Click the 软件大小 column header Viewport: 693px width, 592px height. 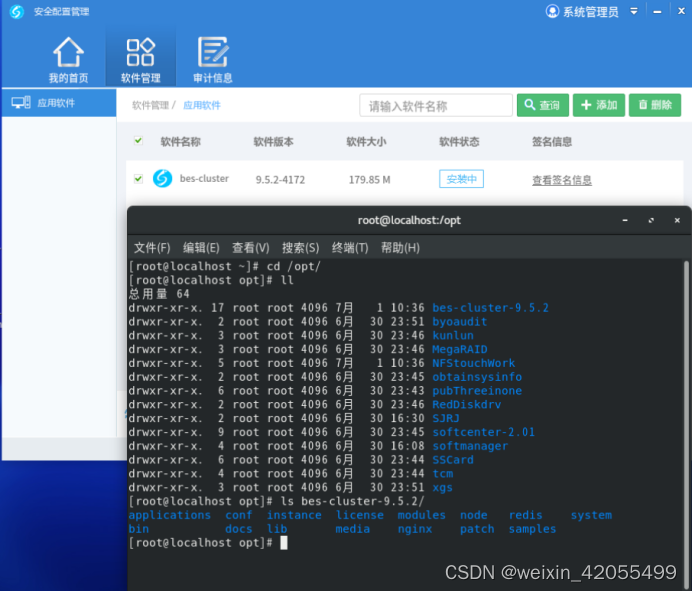click(x=366, y=142)
